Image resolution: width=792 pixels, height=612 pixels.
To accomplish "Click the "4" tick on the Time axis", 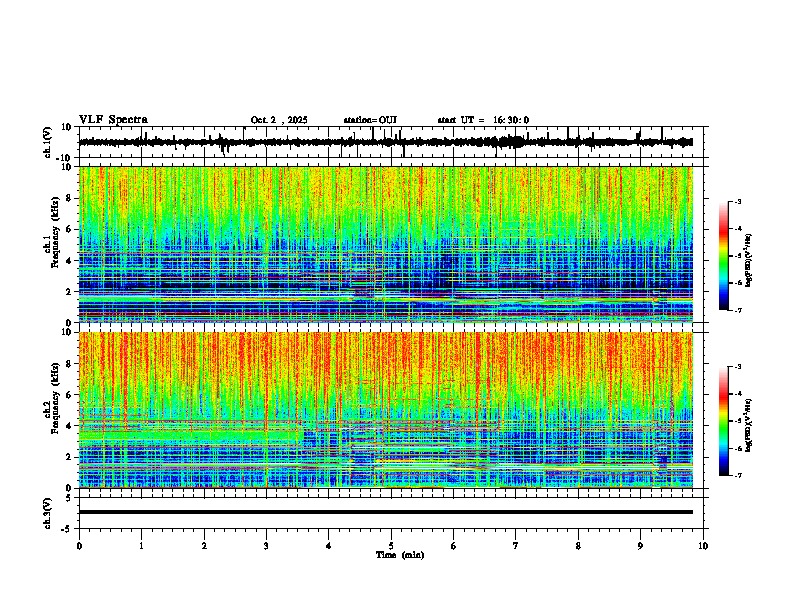I will pos(329,546).
